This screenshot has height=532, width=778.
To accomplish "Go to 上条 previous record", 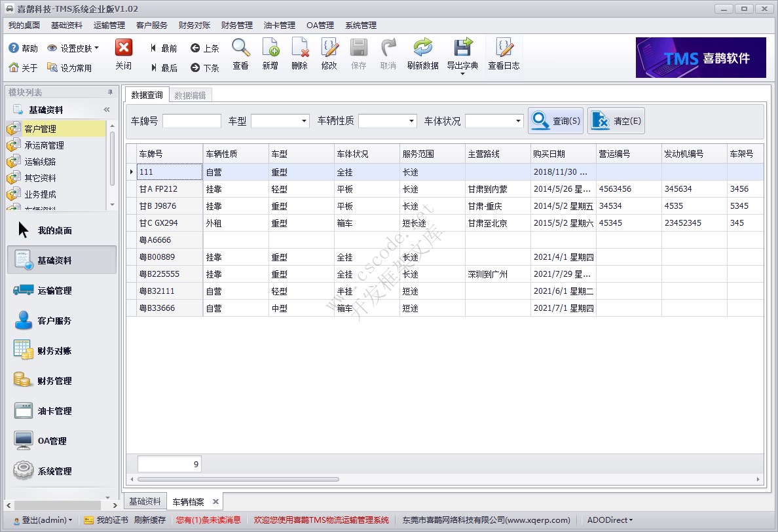I will [x=204, y=48].
